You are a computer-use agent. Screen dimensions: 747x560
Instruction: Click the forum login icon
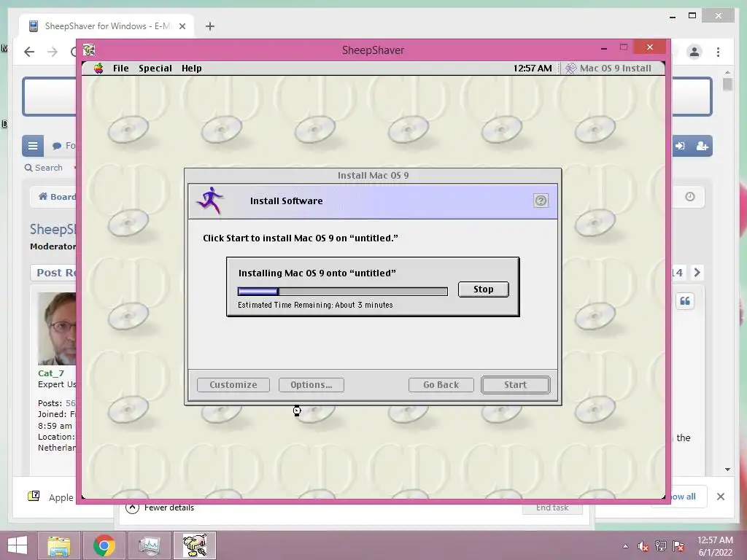(x=680, y=146)
